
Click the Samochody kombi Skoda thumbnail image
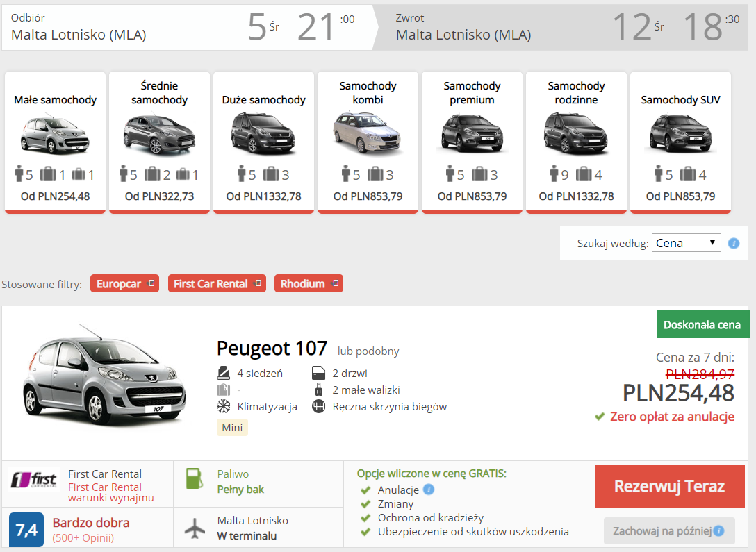[x=368, y=133]
